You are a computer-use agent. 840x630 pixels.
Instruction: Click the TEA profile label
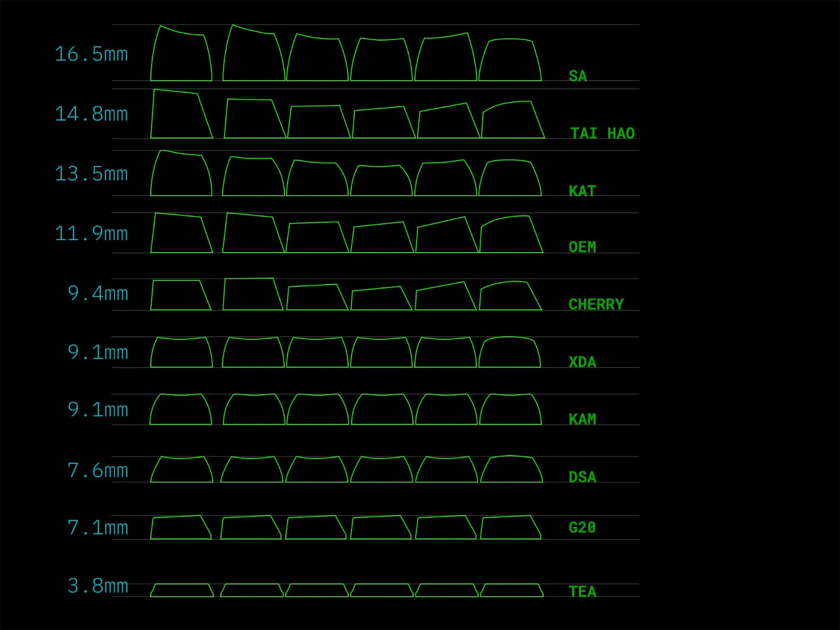click(582, 592)
